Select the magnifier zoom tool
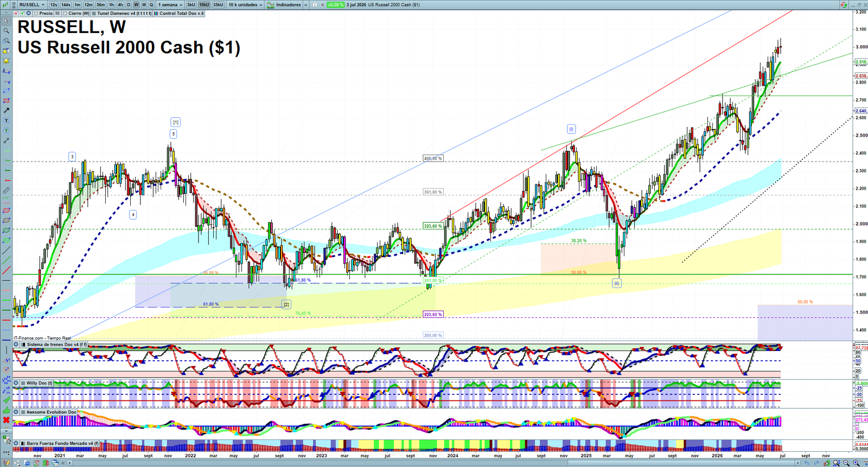868x467 pixels. [x=7, y=30]
